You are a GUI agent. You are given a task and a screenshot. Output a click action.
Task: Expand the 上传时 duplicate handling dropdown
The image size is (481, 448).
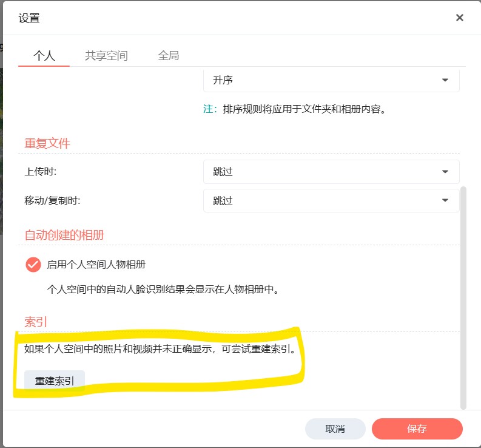331,172
